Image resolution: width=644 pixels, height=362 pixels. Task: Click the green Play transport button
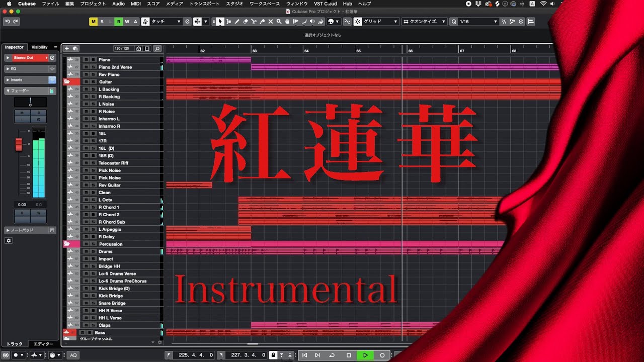[x=365, y=355]
